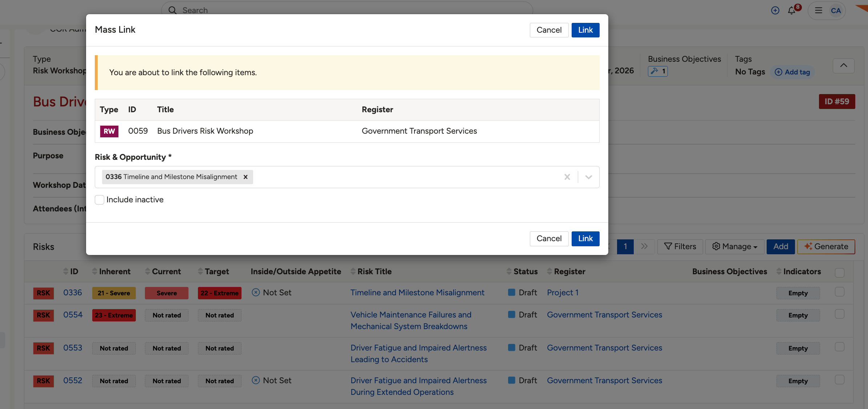Image resolution: width=868 pixels, height=409 pixels.
Task: Open the add-new plus icon in header
Action: point(775,11)
